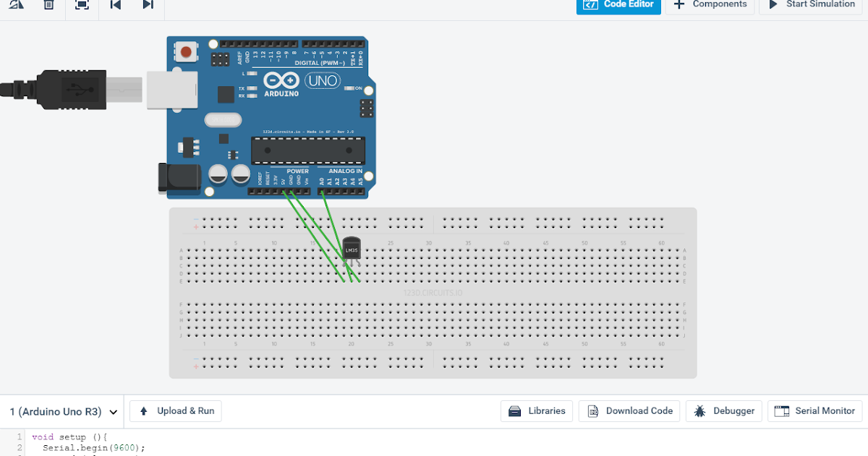The image size is (868, 456).
Task: Click the Download Code button
Action: pyautogui.click(x=629, y=410)
